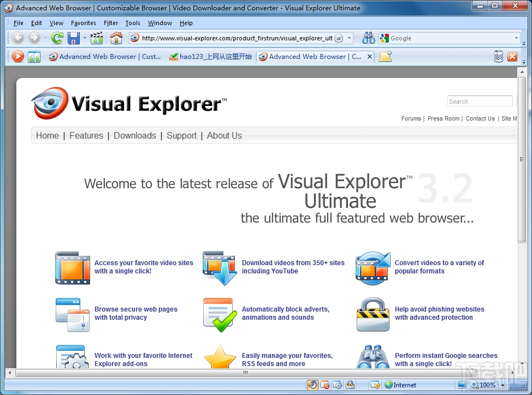
Task: Click the favorites star in address bar
Action: [x=339, y=38]
